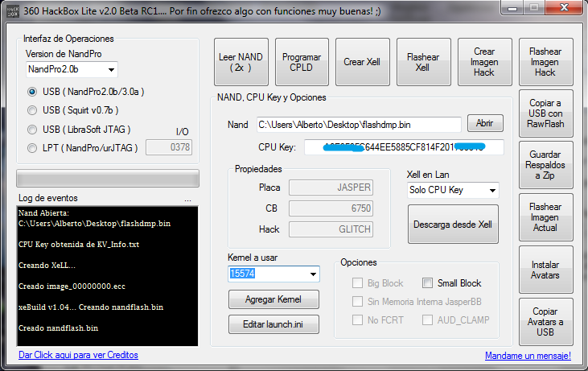Click the HackBox app icon in title bar

click(x=12, y=11)
